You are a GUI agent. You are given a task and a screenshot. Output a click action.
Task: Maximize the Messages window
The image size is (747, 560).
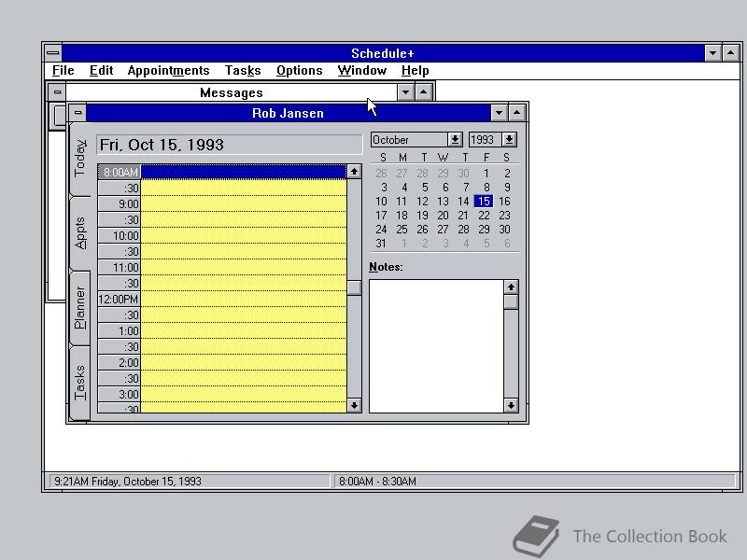click(x=424, y=91)
